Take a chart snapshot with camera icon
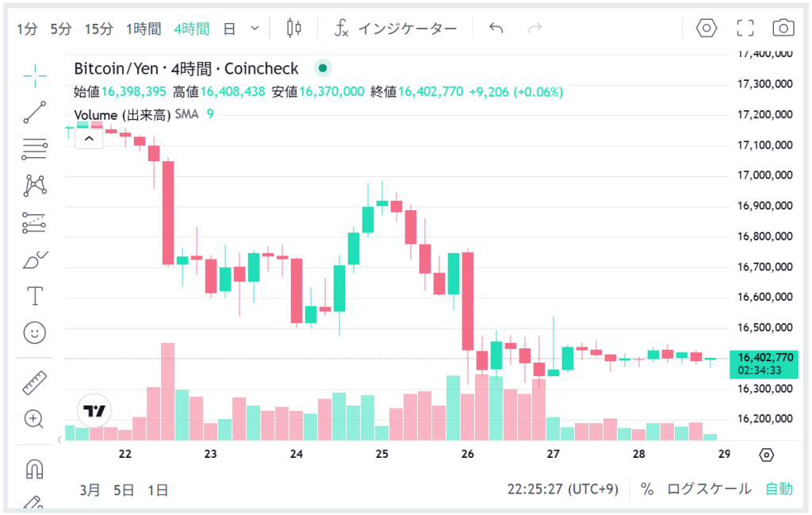812x515 pixels. [783, 29]
